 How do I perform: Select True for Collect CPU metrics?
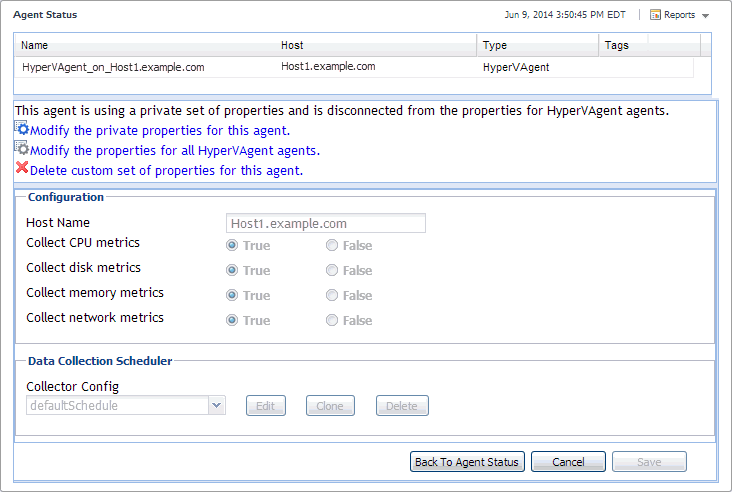tap(232, 246)
